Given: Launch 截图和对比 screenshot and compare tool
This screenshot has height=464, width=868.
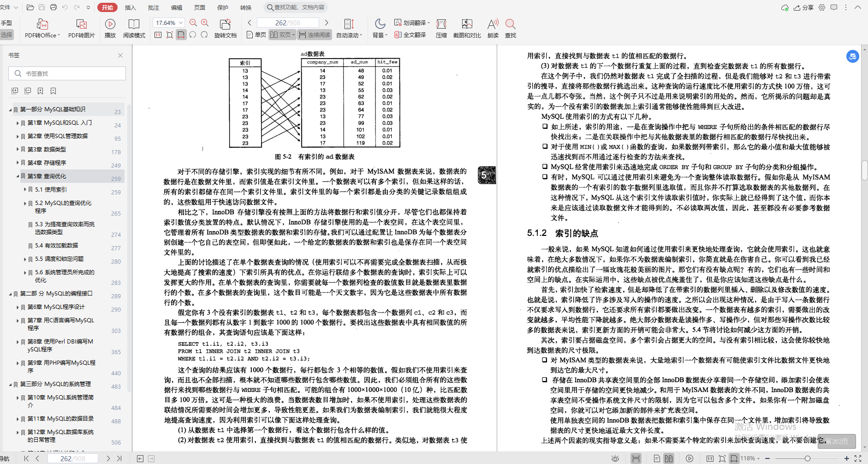Looking at the screenshot, I should click(467, 27).
